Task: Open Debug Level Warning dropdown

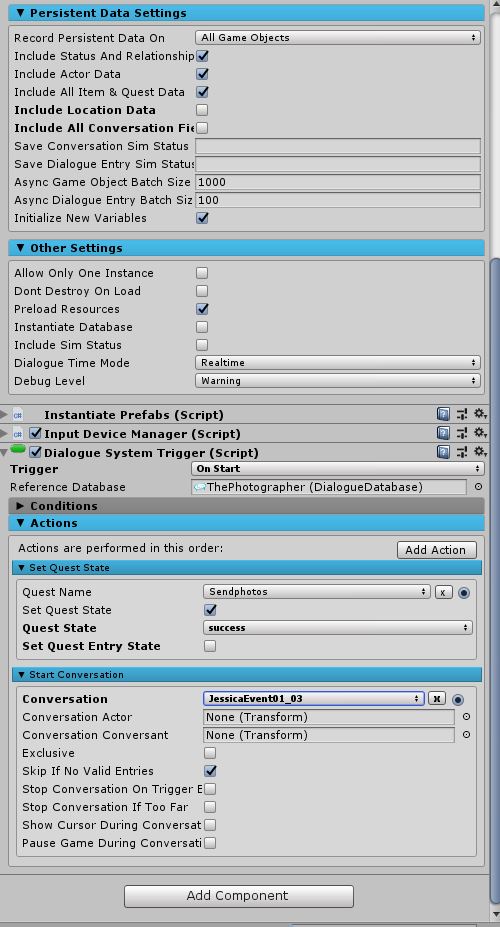Action: click(x=337, y=381)
